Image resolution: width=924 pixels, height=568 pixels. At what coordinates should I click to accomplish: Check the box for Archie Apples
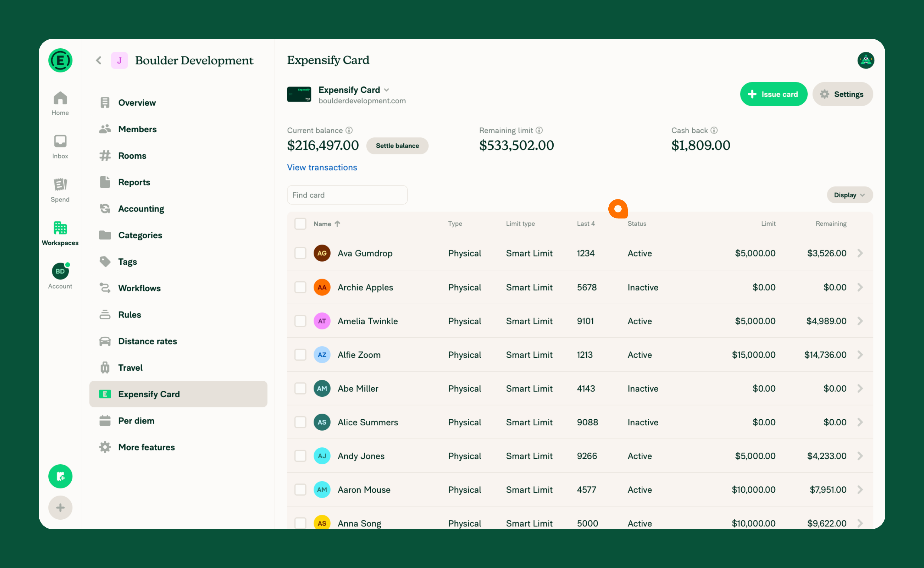[300, 287]
